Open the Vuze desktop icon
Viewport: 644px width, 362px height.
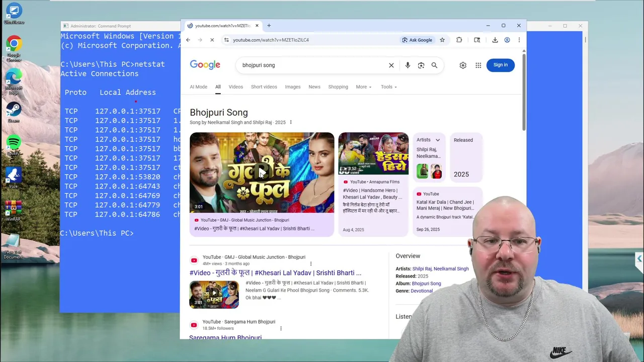14,178
